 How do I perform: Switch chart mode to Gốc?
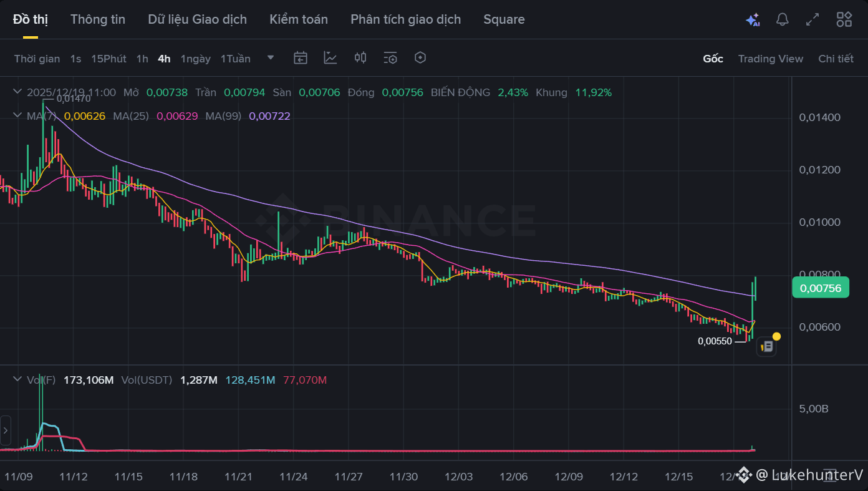point(713,59)
